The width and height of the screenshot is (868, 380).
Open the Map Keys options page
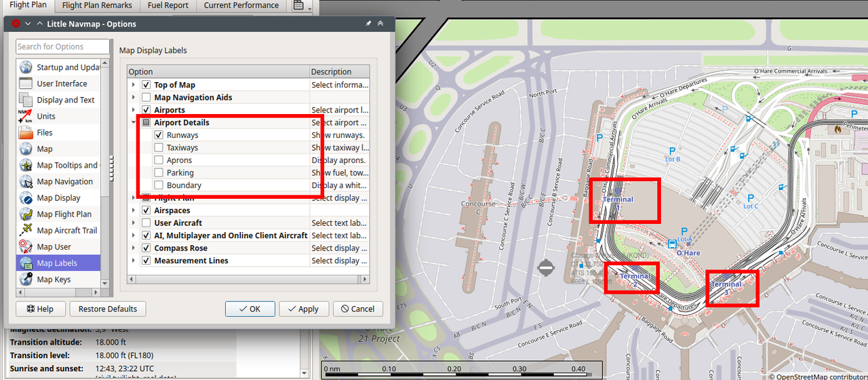point(59,279)
